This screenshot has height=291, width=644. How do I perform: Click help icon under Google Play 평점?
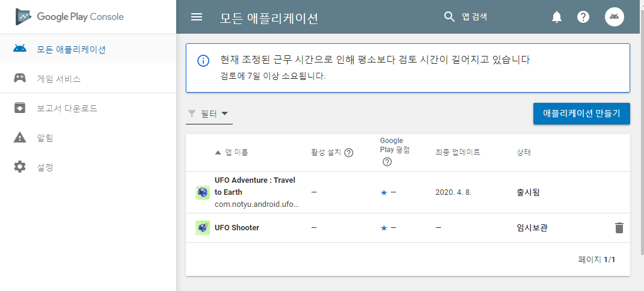coord(387,162)
